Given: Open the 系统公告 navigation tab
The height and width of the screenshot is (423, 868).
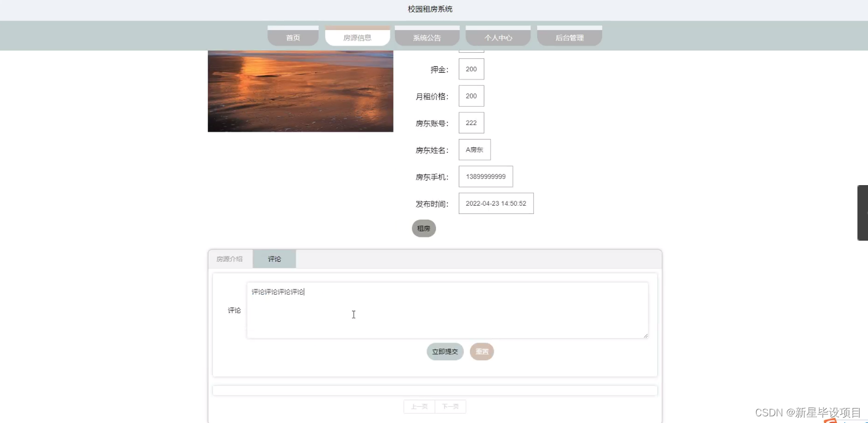Looking at the screenshot, I should click(427, 37).
